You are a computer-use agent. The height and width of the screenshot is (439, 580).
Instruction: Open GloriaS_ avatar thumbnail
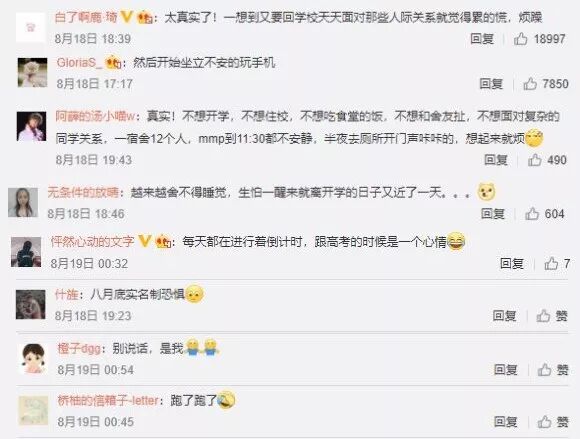click(x=33, y=72)
